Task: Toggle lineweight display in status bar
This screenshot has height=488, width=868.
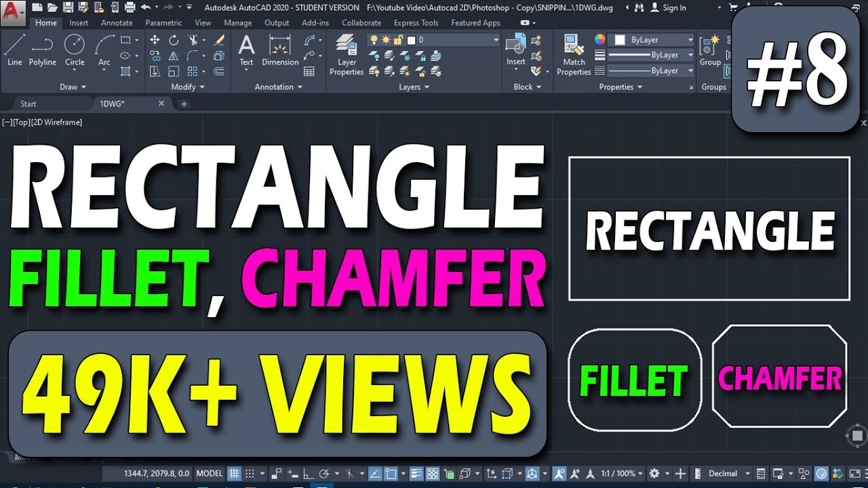Action: pos(416,473)
